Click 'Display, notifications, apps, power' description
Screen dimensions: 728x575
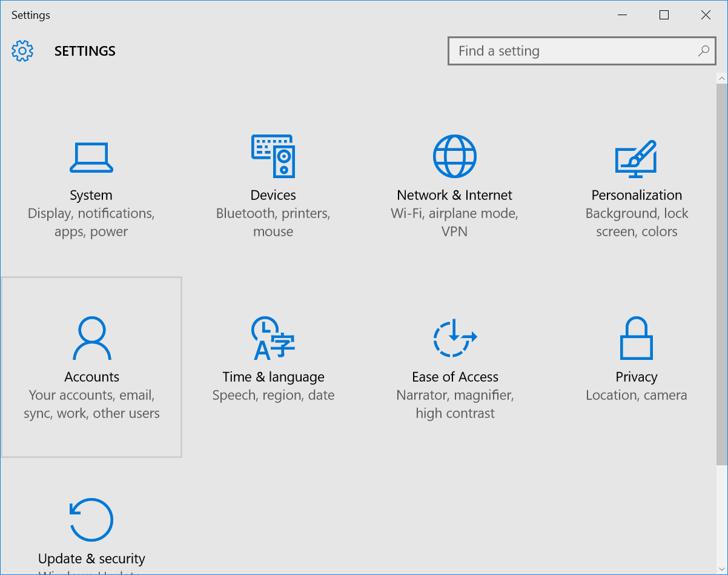pyautogui.click(x=91, y=222)
